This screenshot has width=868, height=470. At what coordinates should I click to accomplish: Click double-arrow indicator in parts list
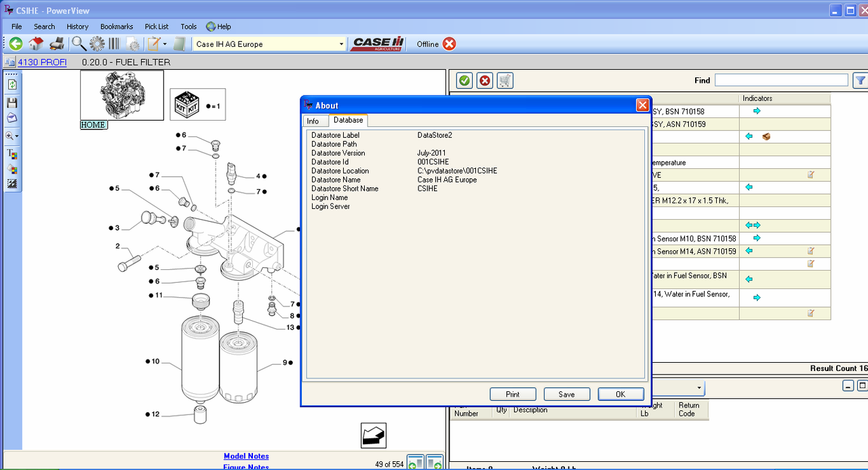click(x=753, y=225)
